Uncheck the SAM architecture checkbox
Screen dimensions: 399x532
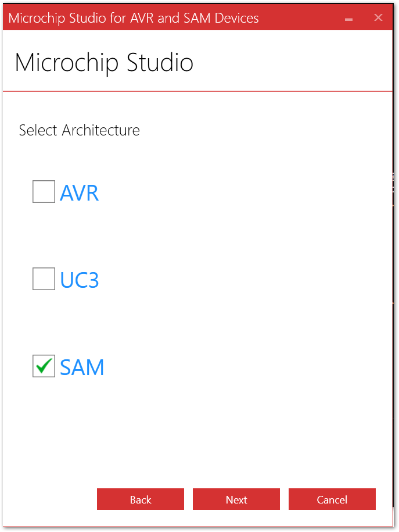point(44,366)
